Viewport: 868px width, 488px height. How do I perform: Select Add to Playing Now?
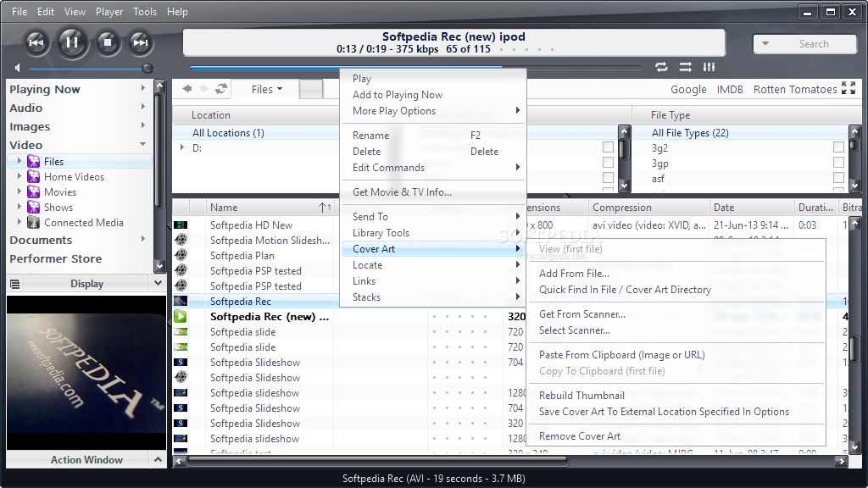(398, 95)
